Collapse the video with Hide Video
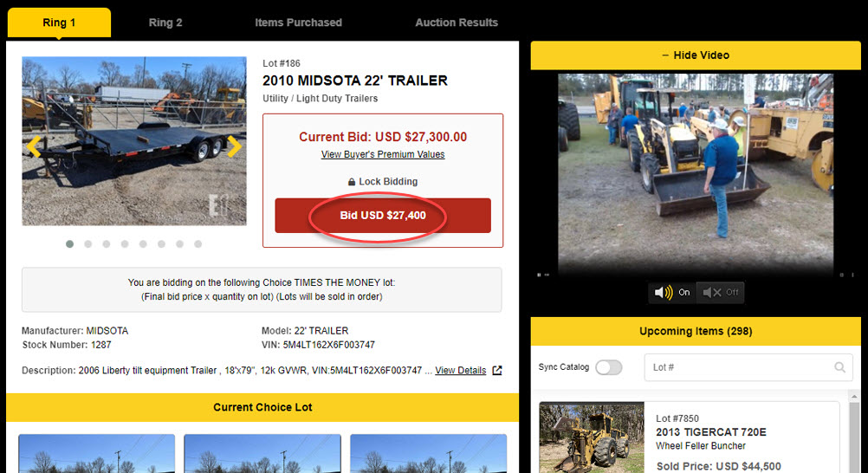 [x=696, y=55]
